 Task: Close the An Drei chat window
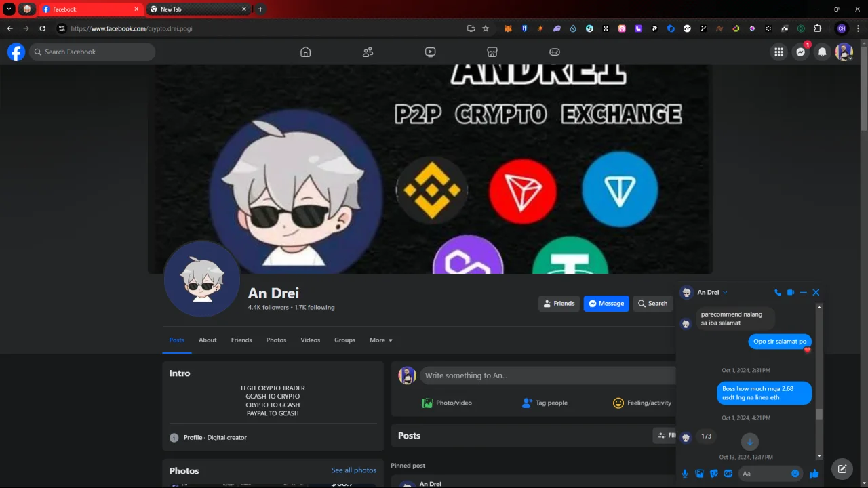point(816,293)
